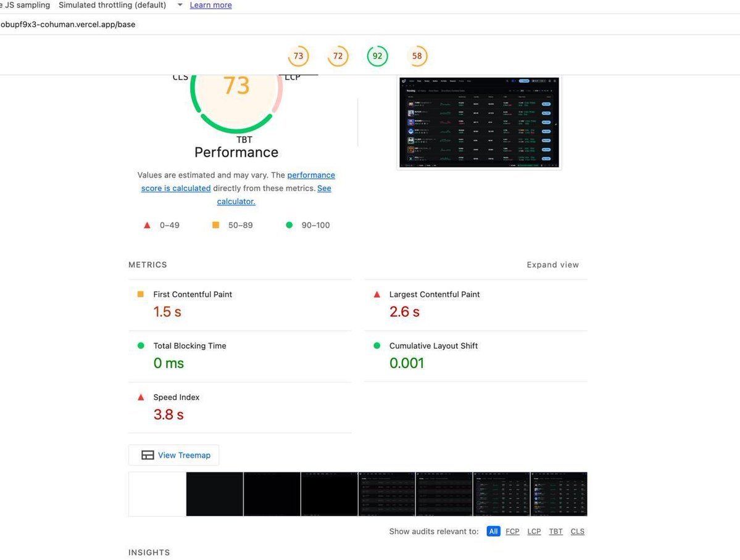The image size is (740, 560).
Task: Click orange square icon beside First Contentful Paint
Action: click(140, 294)
